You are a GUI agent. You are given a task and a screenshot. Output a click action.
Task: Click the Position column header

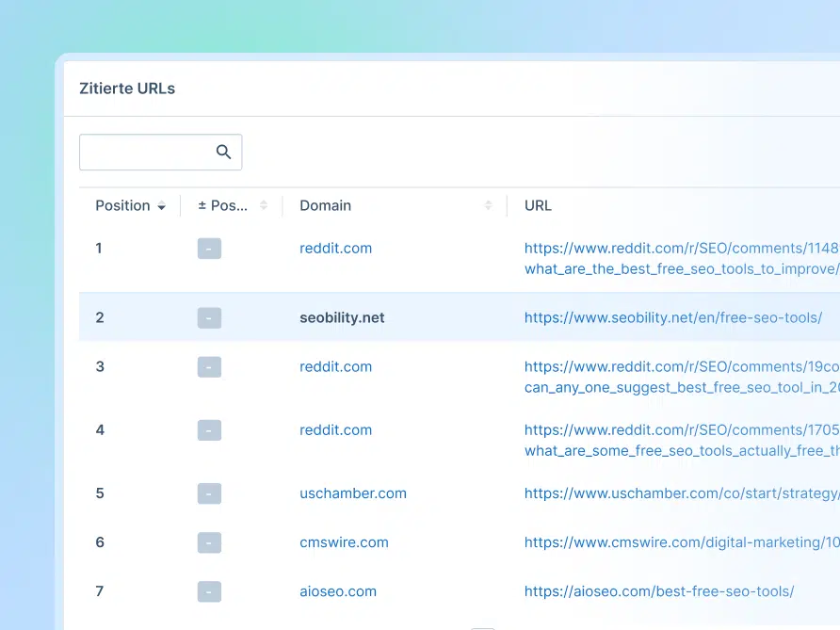[x=122, y=205]
